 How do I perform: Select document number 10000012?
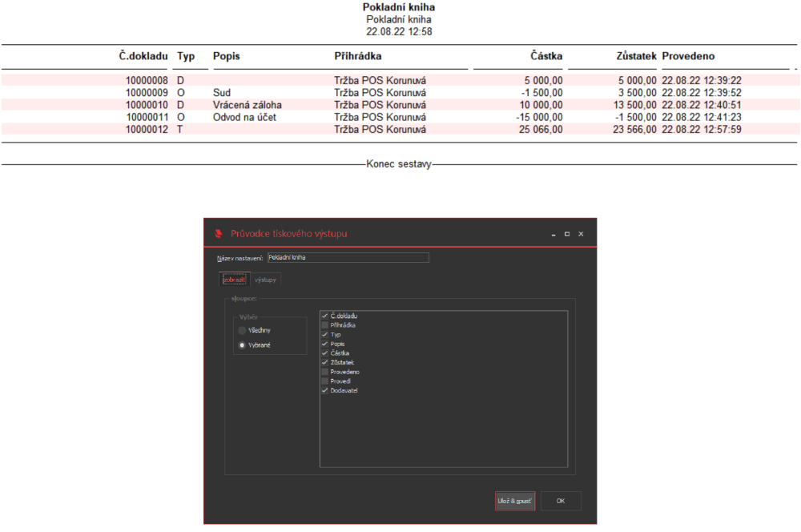pos(147,129)
